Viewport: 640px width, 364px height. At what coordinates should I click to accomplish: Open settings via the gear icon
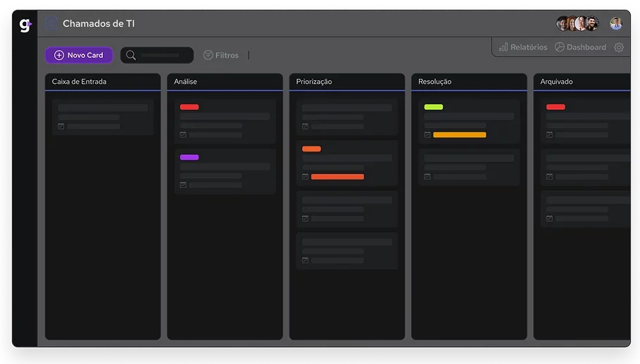click(x=619, y=47)
